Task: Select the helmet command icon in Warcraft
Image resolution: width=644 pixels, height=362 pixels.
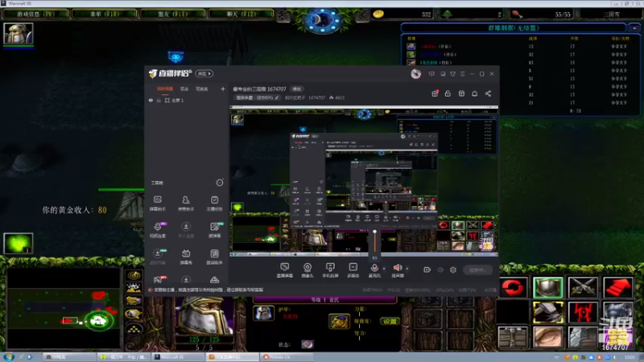Action: click(x=548, y=287)
